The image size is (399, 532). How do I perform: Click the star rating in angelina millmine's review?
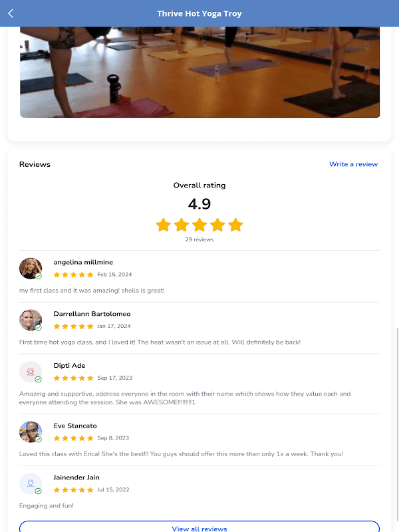click(x=73, y=275)
